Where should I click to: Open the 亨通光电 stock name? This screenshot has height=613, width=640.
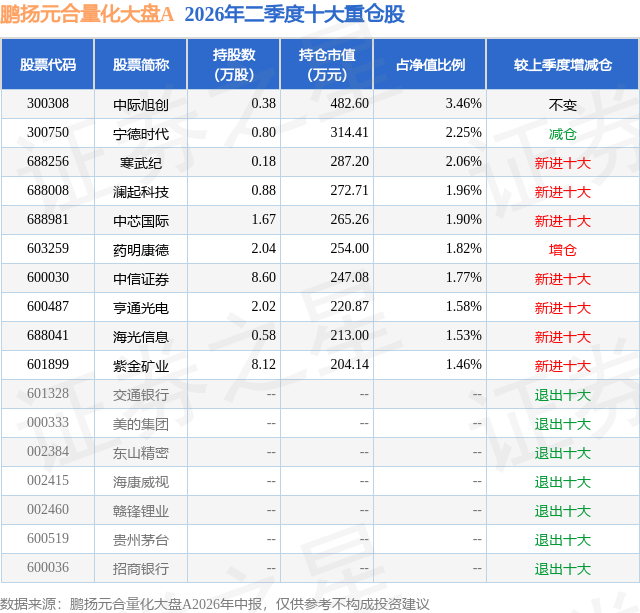coord(141,307)
